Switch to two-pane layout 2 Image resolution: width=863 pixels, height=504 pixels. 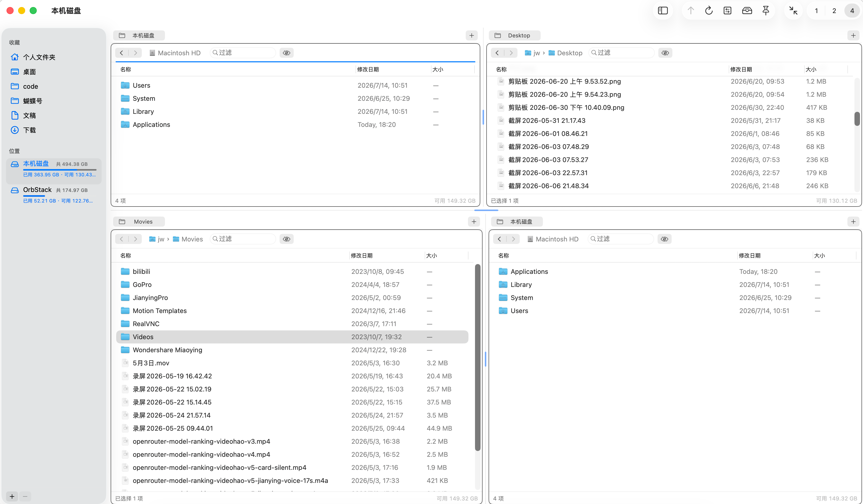[834, 11]
